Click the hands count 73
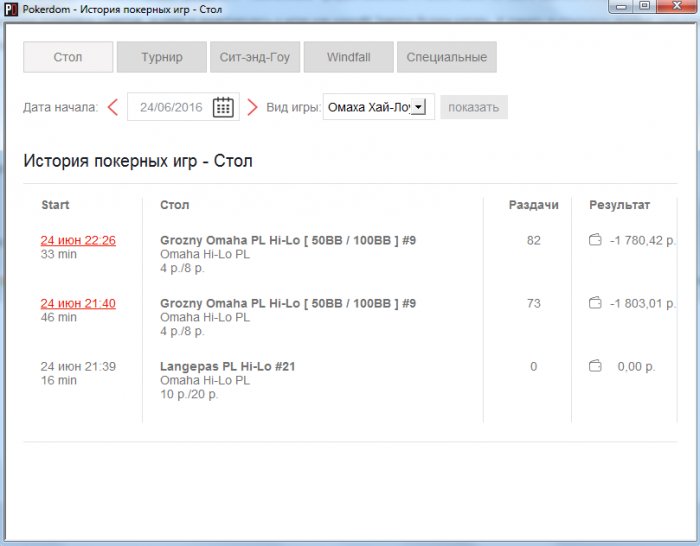 tap(533, 303)
